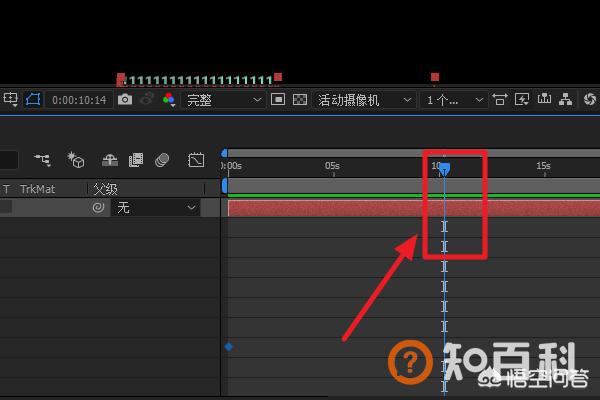Screen dimensions: 600x400
Task: Click the time navigator start handle
Action: tap(225, 153)
